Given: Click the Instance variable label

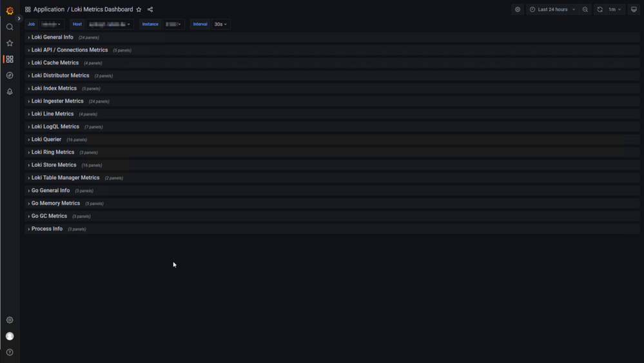Looking at the screenshot, I should click(150, 25).
